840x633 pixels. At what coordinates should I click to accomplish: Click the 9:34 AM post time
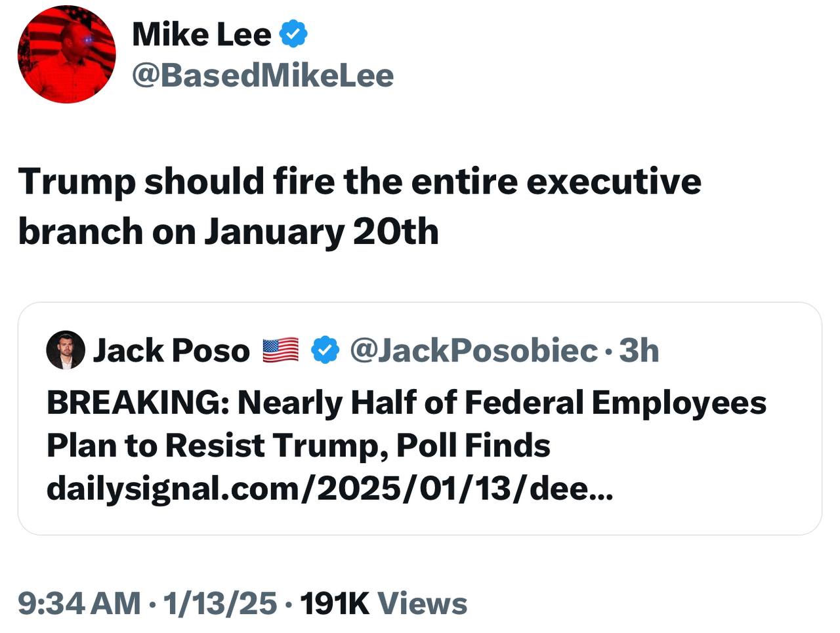tap(79, 603)
